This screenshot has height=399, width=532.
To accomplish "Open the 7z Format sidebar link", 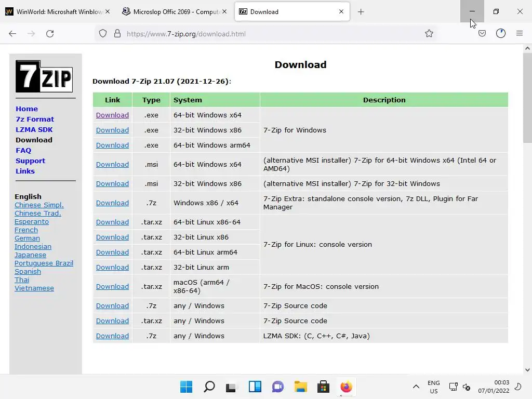I will click(35, 119).
